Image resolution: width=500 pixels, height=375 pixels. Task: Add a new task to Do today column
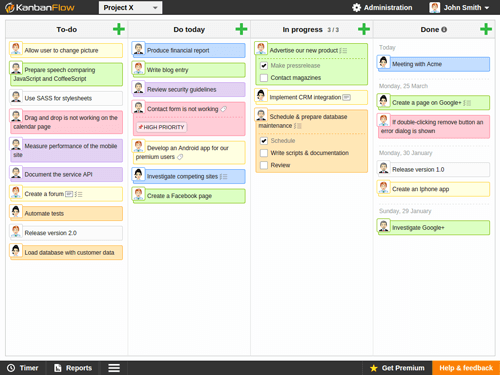241,29
